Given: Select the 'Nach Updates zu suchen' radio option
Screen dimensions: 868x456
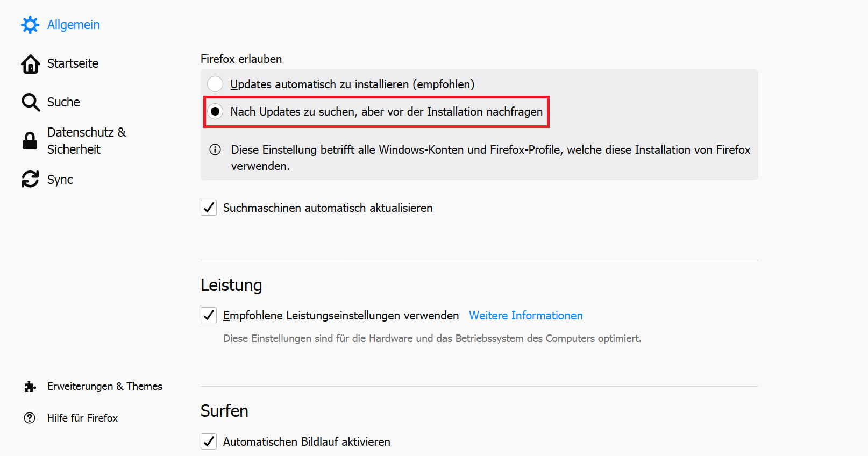Looking at the screenshot, I should click(x=215, y=111).
